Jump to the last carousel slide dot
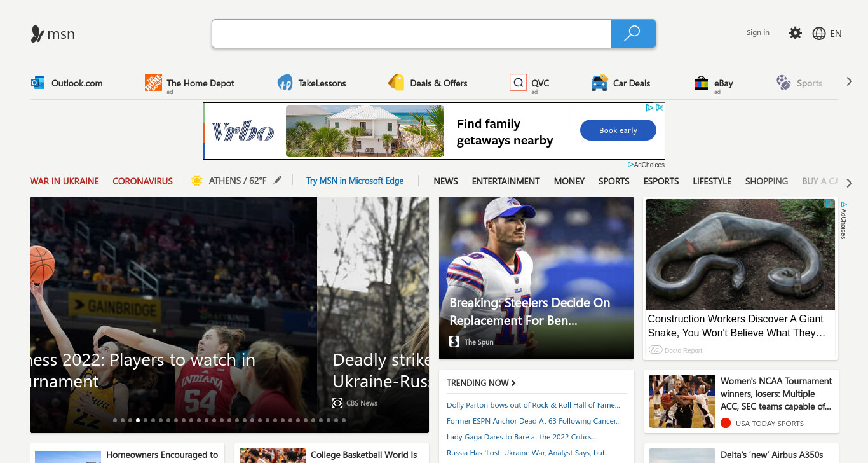Image resolution: width=868 pixels, height=463 pixels. pos(344,420)
